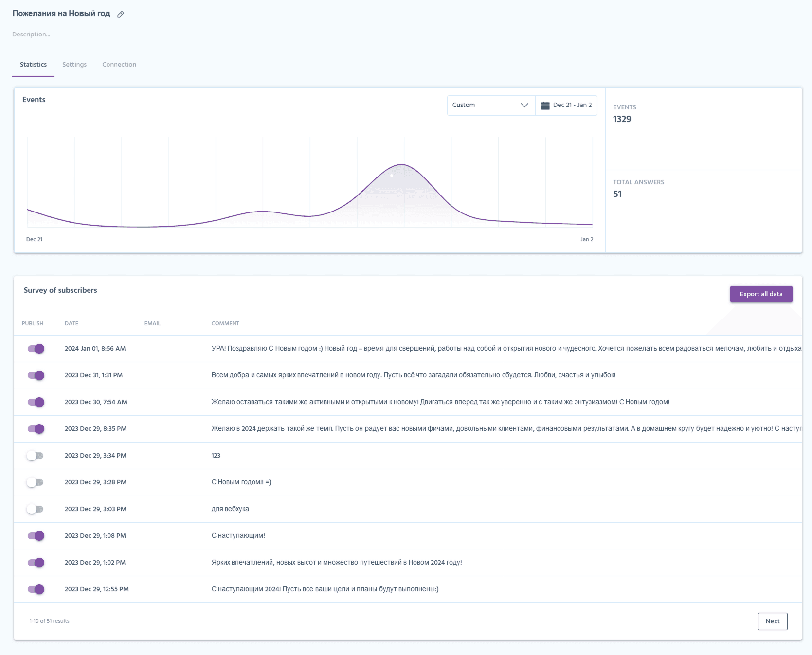
Task: Click the EMAIL column header
Action: tap(152, 323)
